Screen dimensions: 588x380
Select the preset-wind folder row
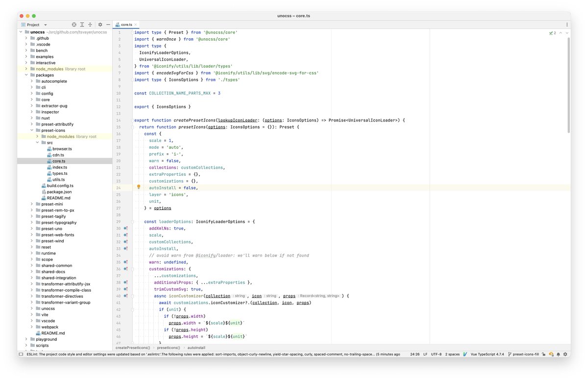pos(65,241)
